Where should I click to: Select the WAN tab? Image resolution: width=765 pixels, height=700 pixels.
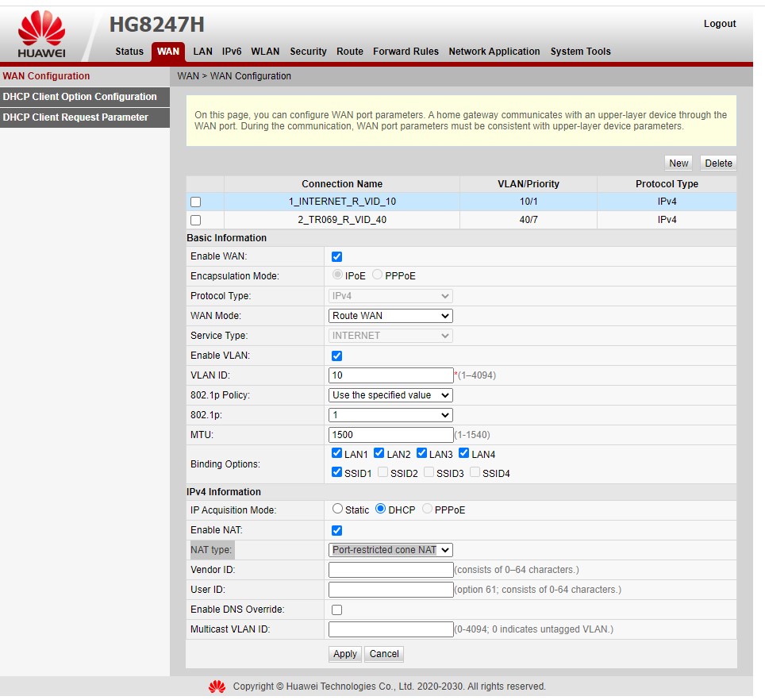(167, 52)
